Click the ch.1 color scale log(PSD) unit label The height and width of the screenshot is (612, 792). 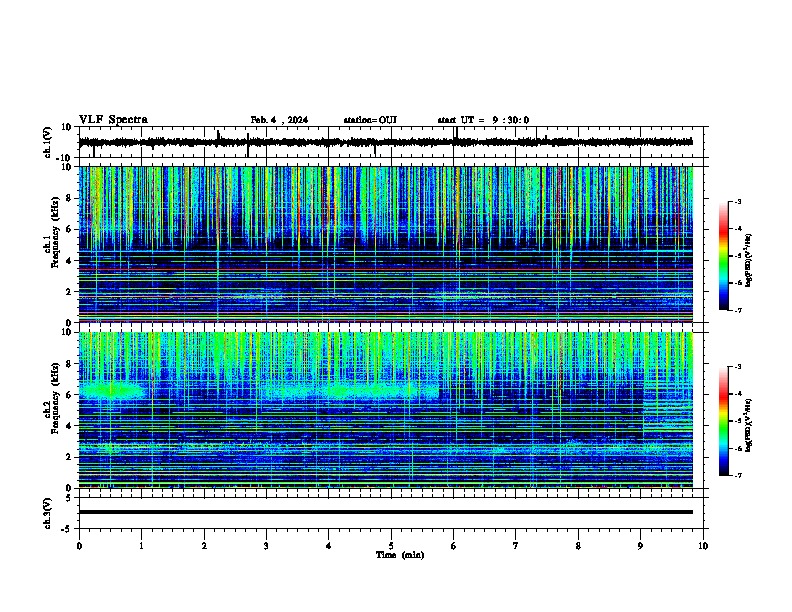(x=748, y=260)
